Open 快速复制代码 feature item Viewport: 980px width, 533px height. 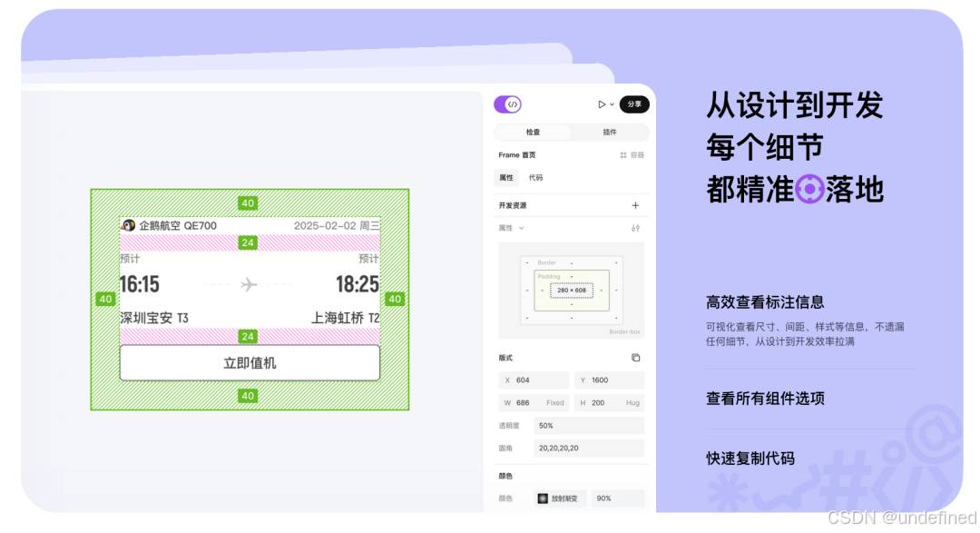coord(750,459)
